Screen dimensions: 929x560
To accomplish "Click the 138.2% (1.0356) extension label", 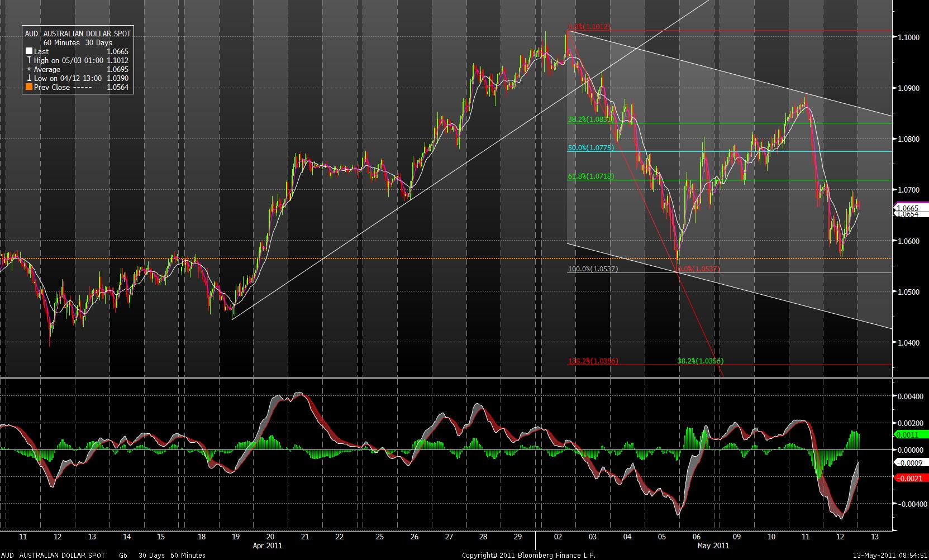I will [x=593, y=361].
